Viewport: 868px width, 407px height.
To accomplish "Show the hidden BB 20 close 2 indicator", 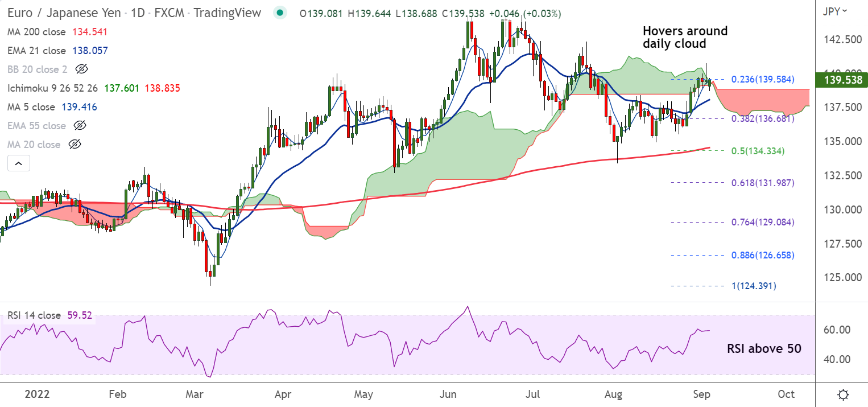I will pyautogui.click(x=81, y=69).
